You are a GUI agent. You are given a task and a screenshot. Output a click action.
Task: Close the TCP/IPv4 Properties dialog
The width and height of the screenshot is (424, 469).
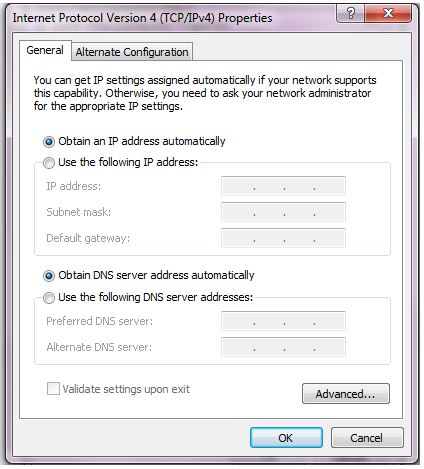point(388,13)
